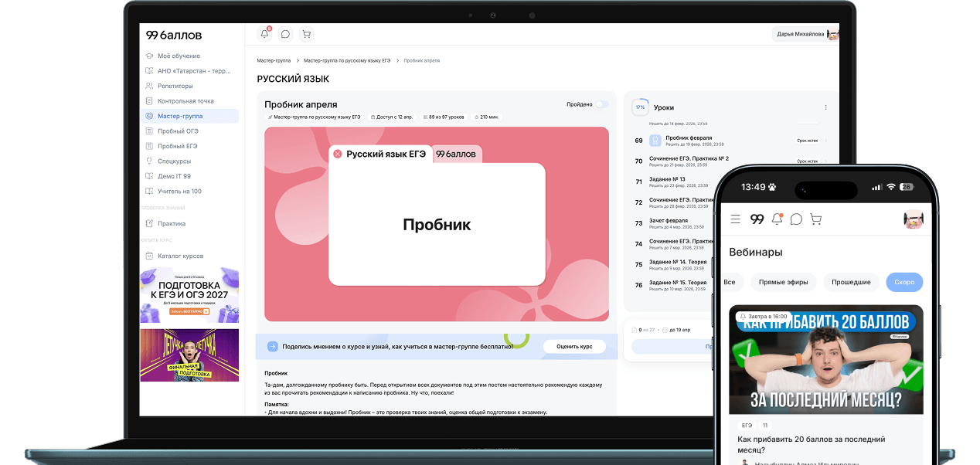The image size is (980, 465).
Task: Tap the notification bell on phone
Action: pyautogui.click(x=778, y=219)
